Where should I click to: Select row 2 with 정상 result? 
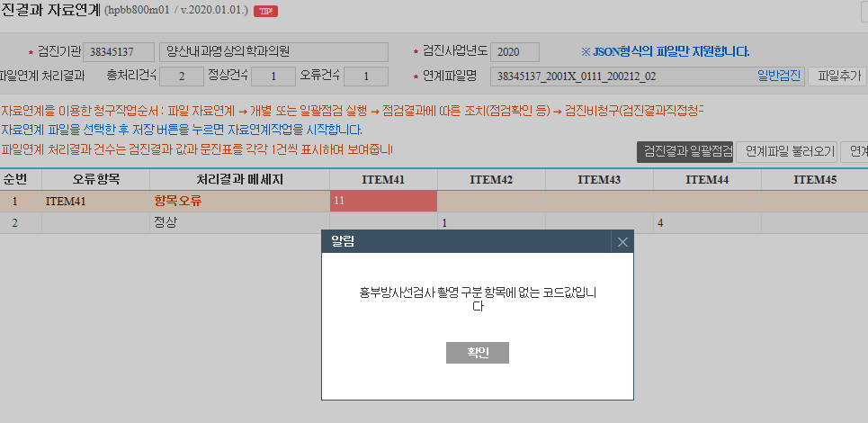pos(434,223)
